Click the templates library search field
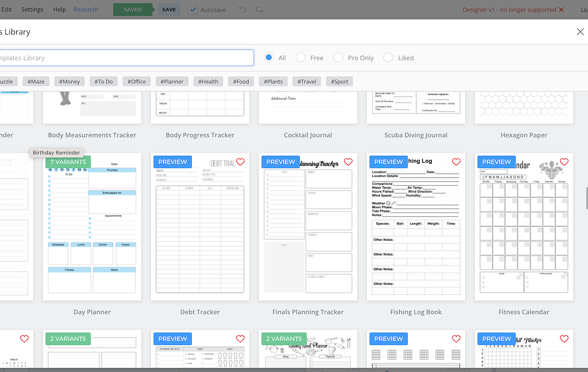The width and height of the screenshot is (588, 372). click(126, 57)
